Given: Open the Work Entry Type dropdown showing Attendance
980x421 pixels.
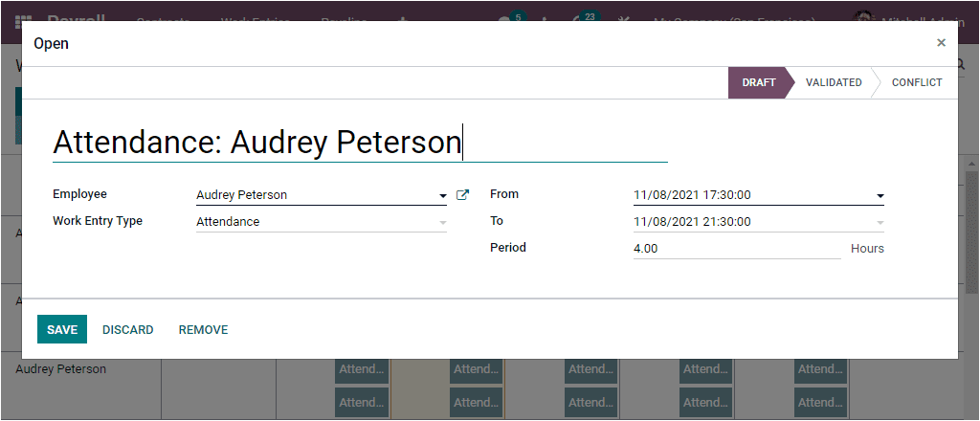Looking at the screenshot, I should pyautogui.click(x=322, y=222).
